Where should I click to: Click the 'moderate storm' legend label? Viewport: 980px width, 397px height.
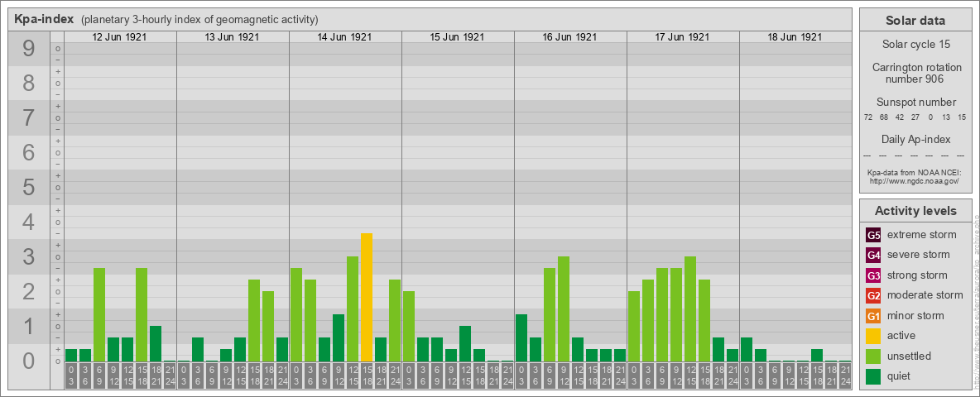(x=925, y=294)
